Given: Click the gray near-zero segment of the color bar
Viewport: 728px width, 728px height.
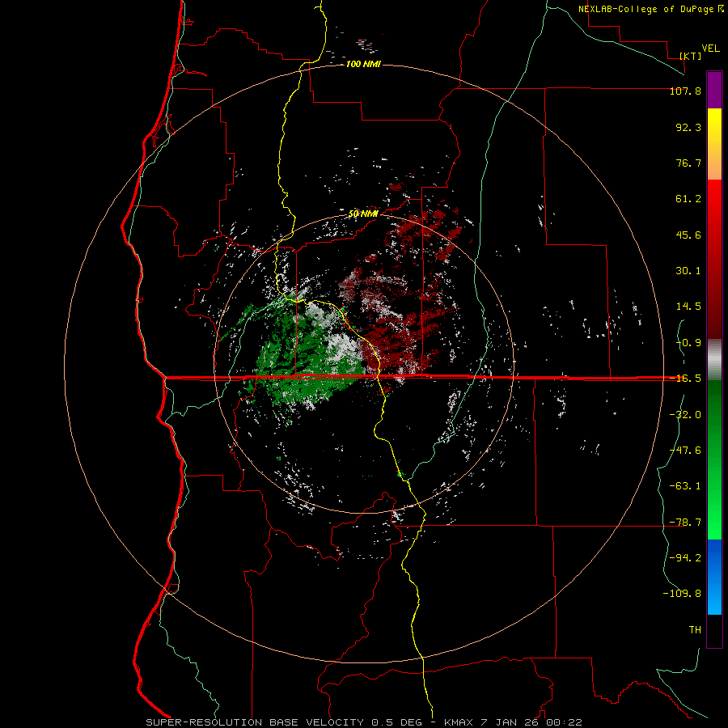Looking at the screenshot, I should click(x=714, y=360).
